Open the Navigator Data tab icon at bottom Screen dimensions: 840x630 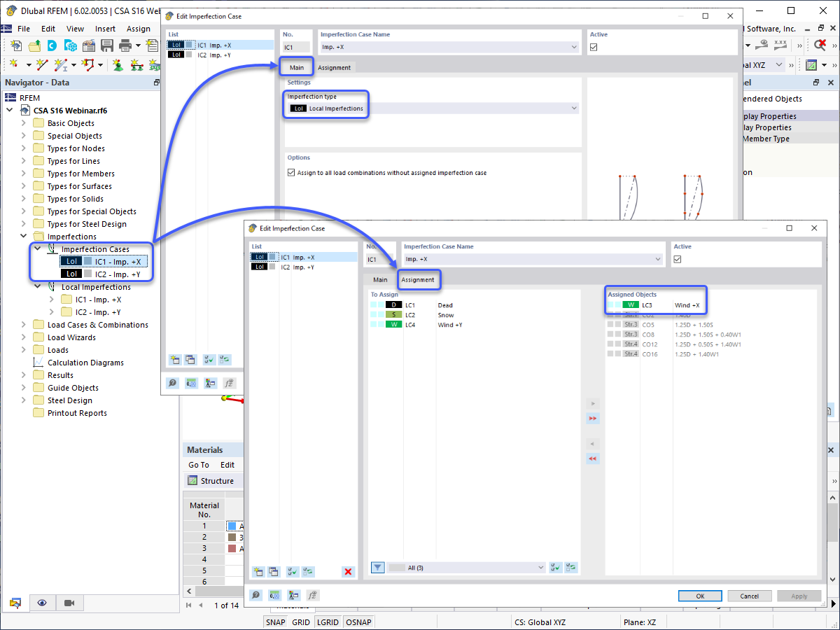click(x=15, y=603)
